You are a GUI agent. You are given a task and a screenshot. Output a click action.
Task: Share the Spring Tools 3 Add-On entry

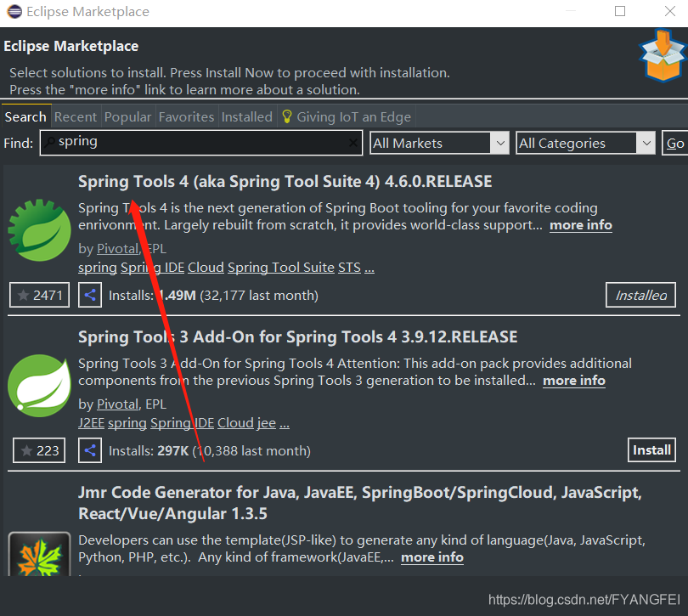pos(90,450)
